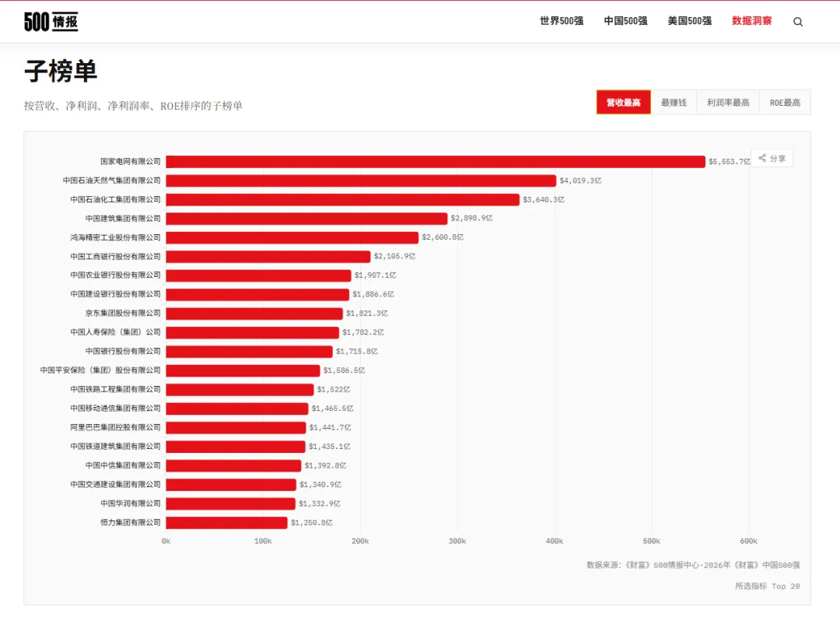Click the 中国石油天然气集团有限公司 bar
The image size is (840, 621).
pyautogui.click(x=361, y=181)
